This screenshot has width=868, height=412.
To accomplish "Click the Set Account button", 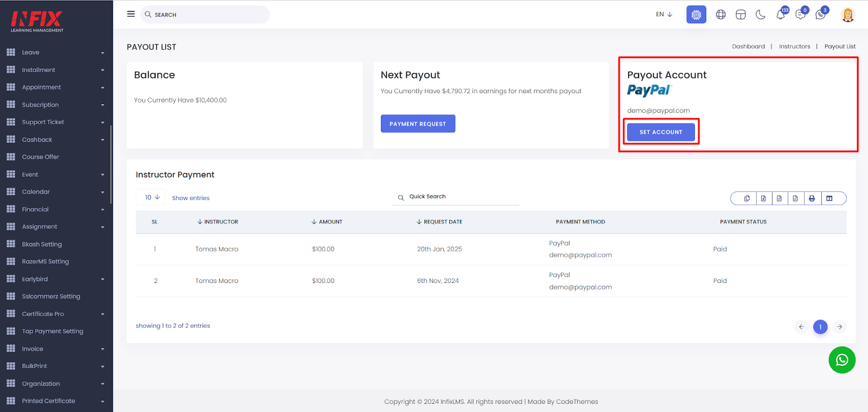I will coord(661,132).
